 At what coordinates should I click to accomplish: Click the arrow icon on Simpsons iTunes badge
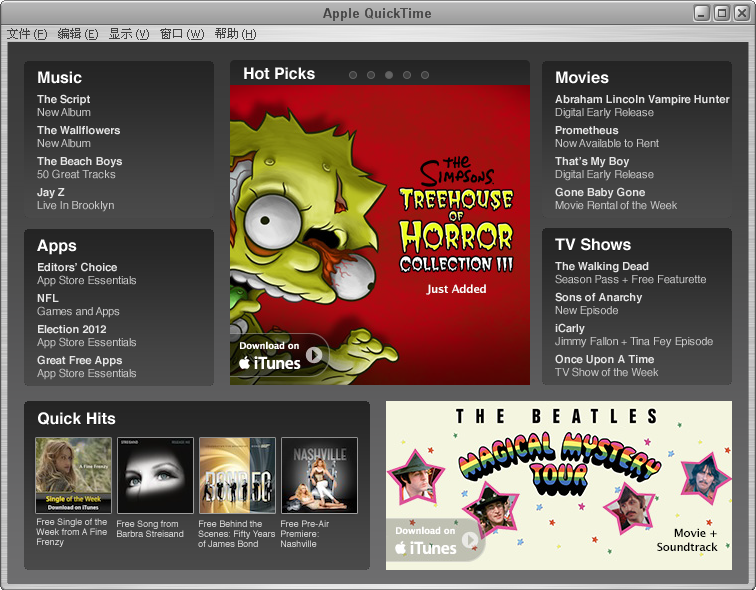click(x=315, y=354)
